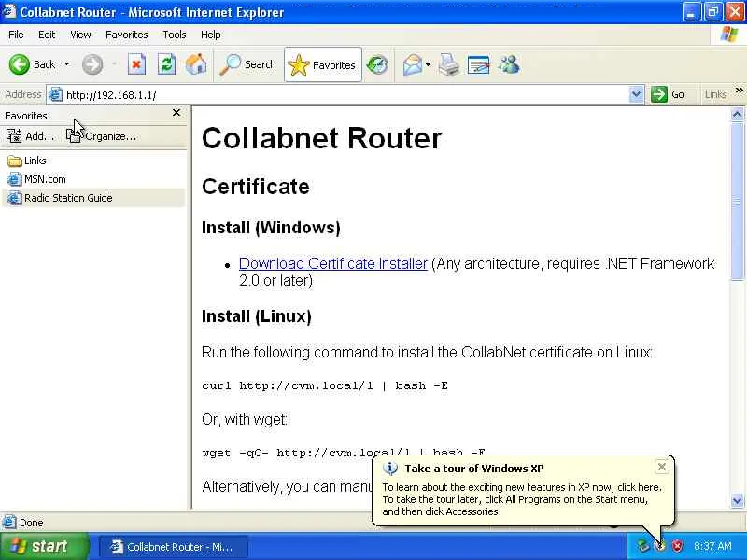Image resolution: width=747 pixels, height=560 pixels.
Task: Click the IE title bar icon
Action: coord(9,11)
